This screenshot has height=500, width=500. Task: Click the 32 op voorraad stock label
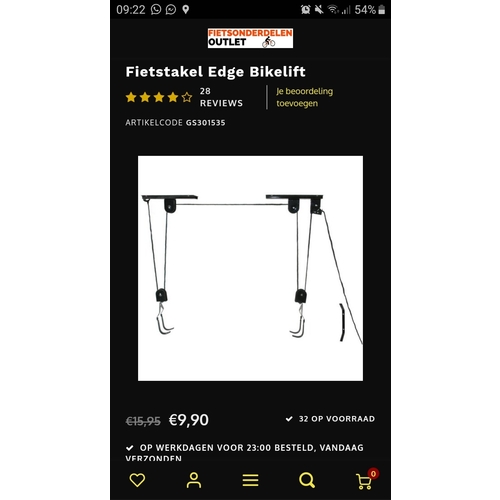337,419
